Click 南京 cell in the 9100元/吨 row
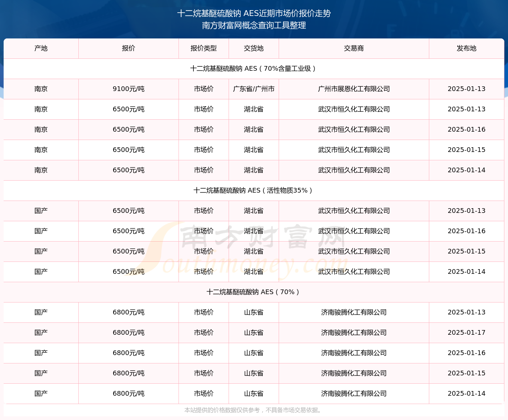This screenshot has width=508, height=420. tap(41, 89)
